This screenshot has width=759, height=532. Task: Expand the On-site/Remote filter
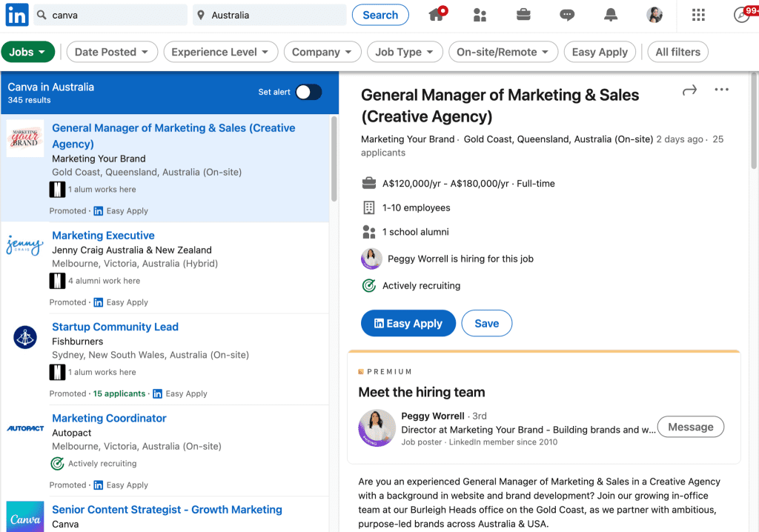[503, 52]
